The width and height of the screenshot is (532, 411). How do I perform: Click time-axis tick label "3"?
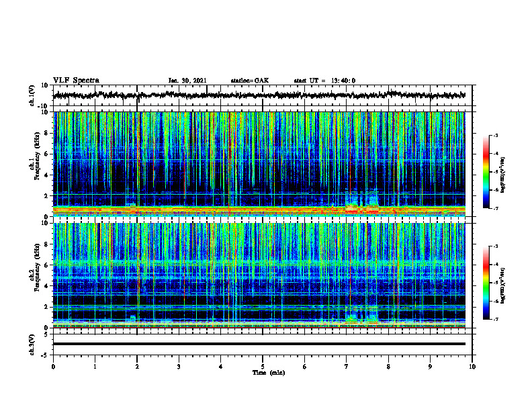coord(179,367)
